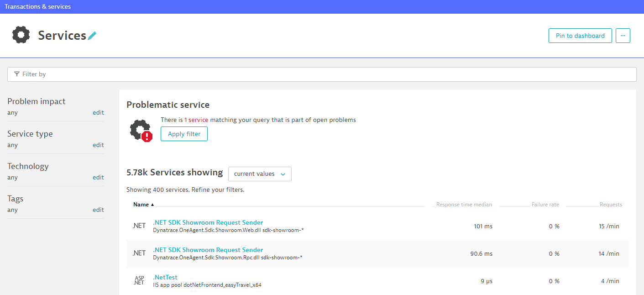
Task: Click the 9 µs response time value
Action: click(x=487, y=281)
